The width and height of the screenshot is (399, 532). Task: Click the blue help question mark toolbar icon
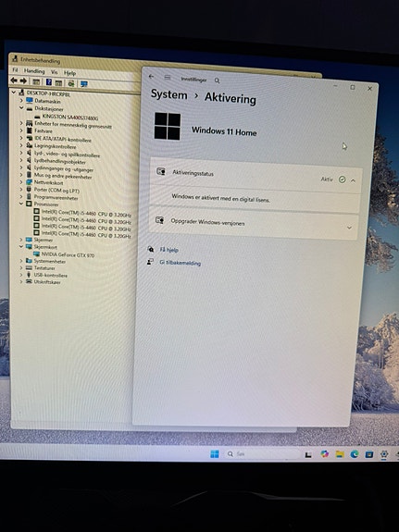[x=49, y=81]
